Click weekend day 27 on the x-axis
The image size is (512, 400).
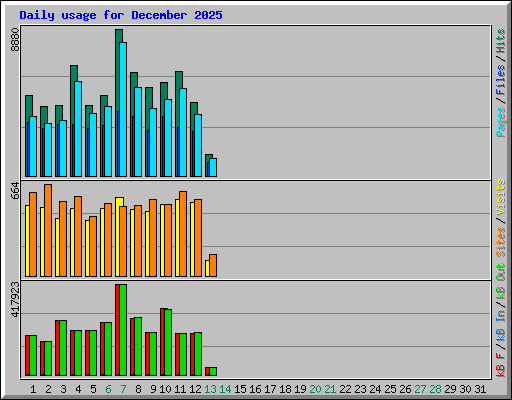click(x=420, y=389)
